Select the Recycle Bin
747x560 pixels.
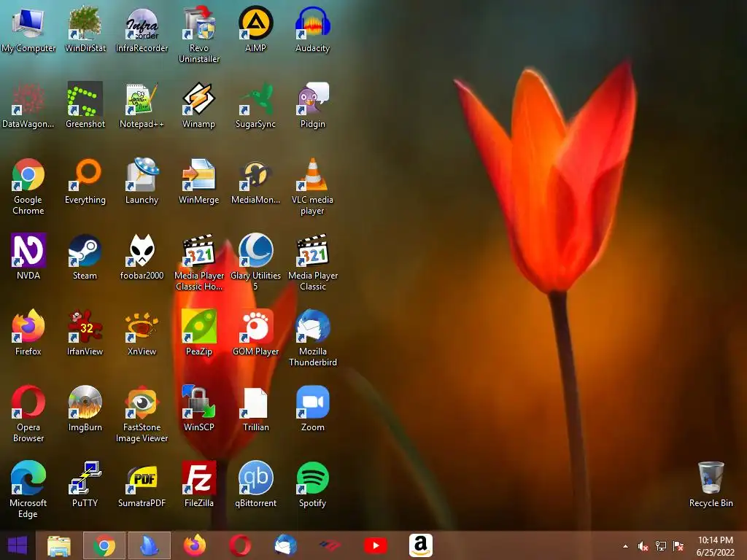click(x=711, y=484)
